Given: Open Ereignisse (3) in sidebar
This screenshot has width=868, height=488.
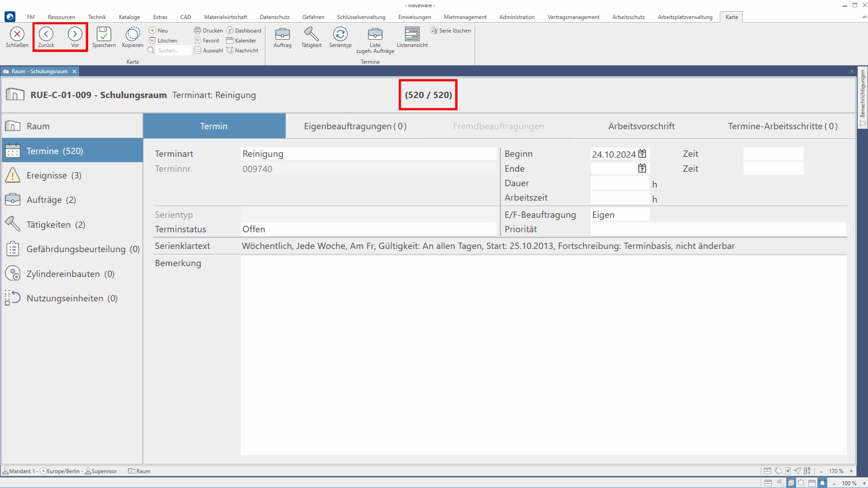Looking at the screenshot, I should point(54,175).
